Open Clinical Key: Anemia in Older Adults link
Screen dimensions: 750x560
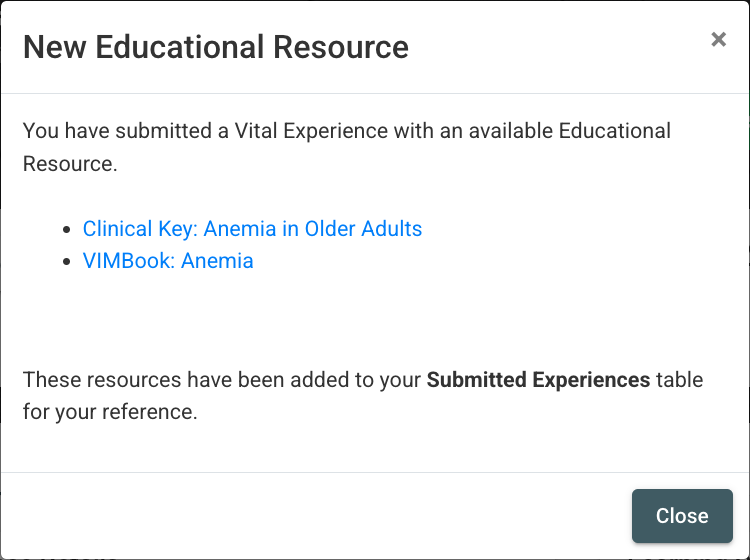tap(252, 229)
